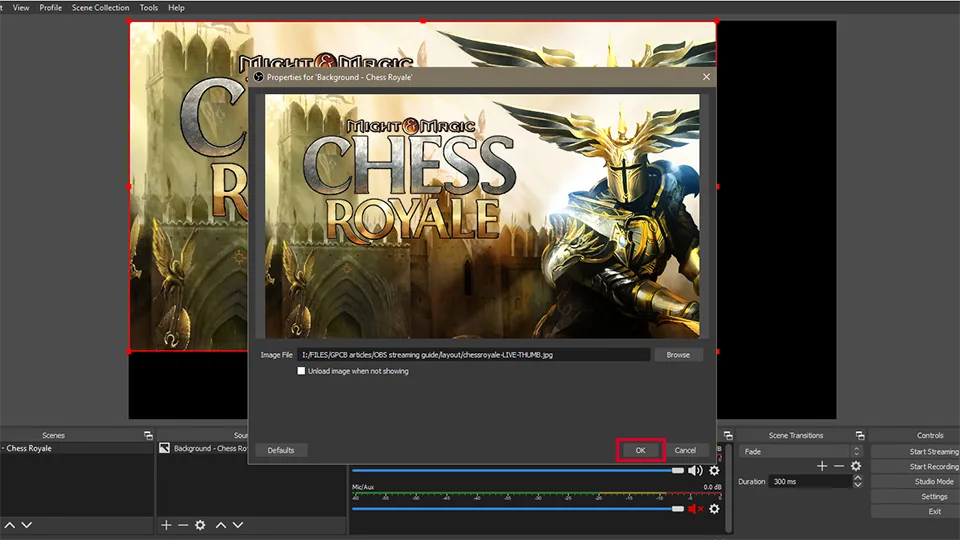Open transition properties gear
The width and height of the screenshot is (960, 540).
tap(856, 466)
